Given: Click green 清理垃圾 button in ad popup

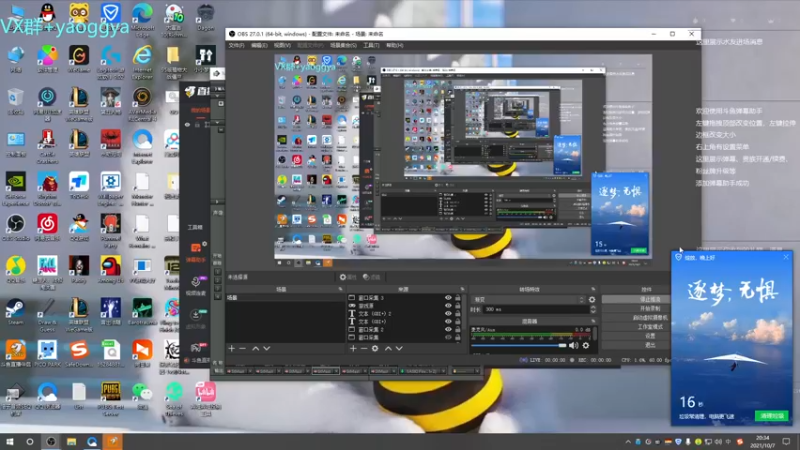Looking at the screenshot, I should 771,416.
